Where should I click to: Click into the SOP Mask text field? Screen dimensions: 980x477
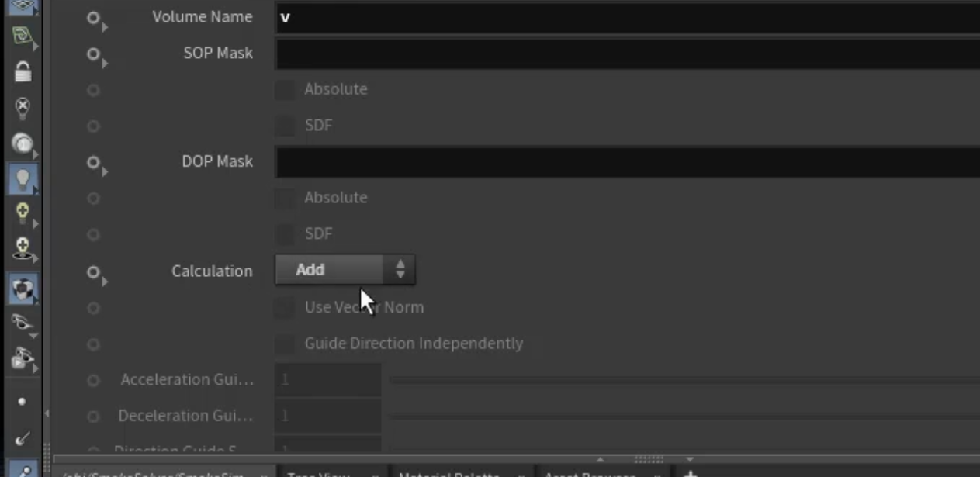coord(628,54)
